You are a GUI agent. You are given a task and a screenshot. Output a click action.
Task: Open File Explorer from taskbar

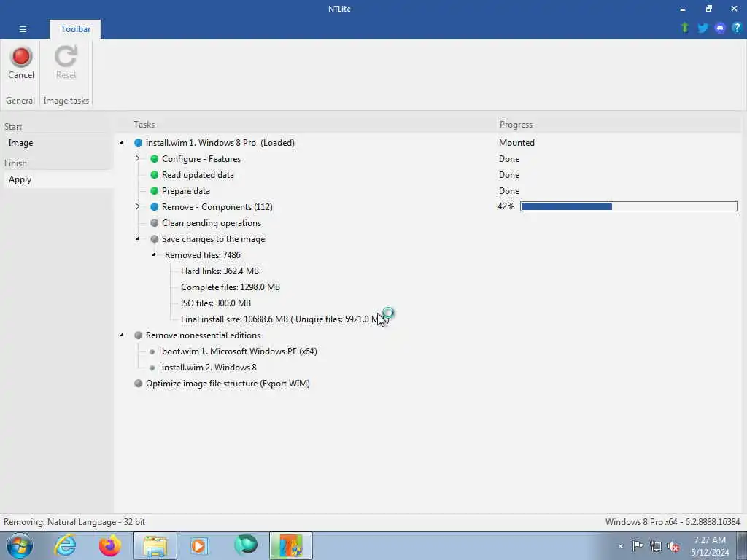click(155, 545)
